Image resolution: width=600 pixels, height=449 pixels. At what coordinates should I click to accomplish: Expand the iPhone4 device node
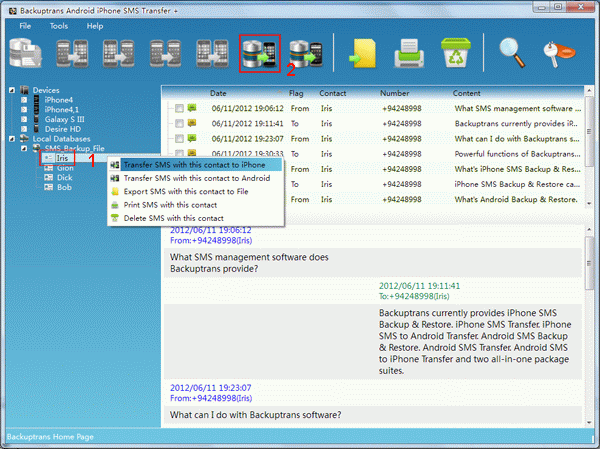[24, 100]
